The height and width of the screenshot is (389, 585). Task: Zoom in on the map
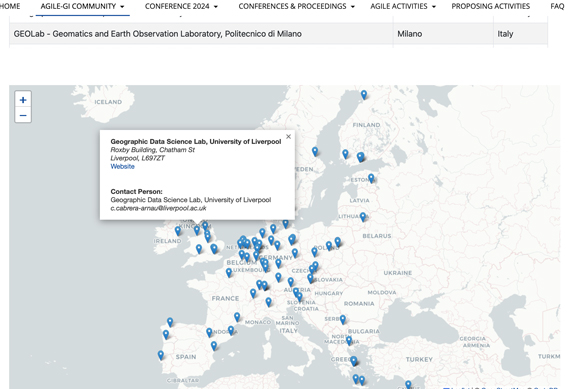coord(23,100)
